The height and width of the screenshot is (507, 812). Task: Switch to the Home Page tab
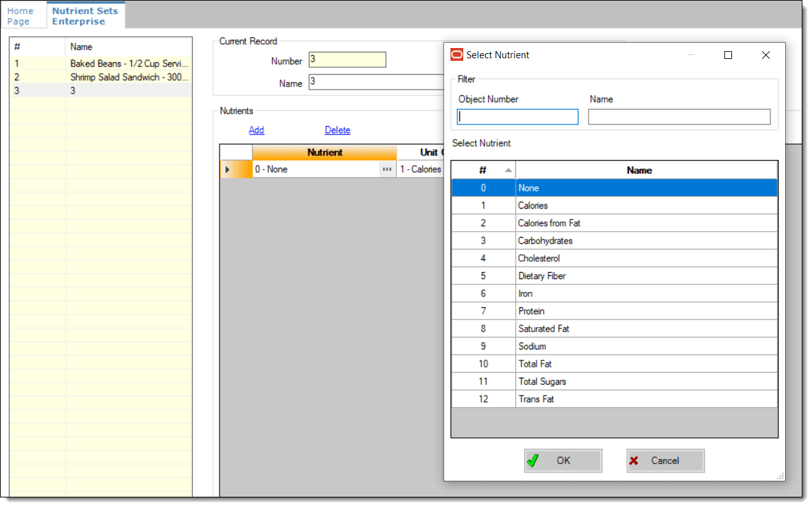tap(21, 15)
